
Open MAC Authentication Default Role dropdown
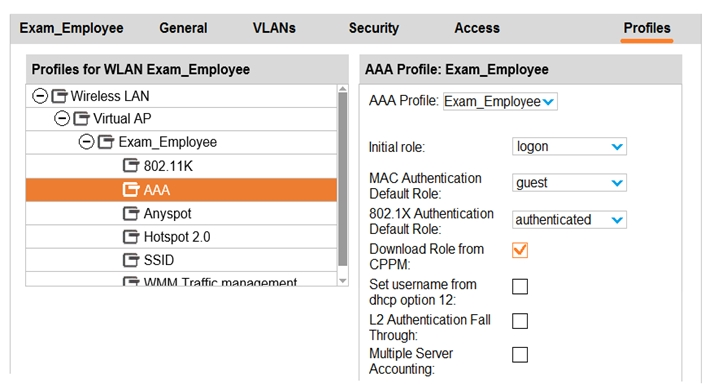[x=569, y=183]
